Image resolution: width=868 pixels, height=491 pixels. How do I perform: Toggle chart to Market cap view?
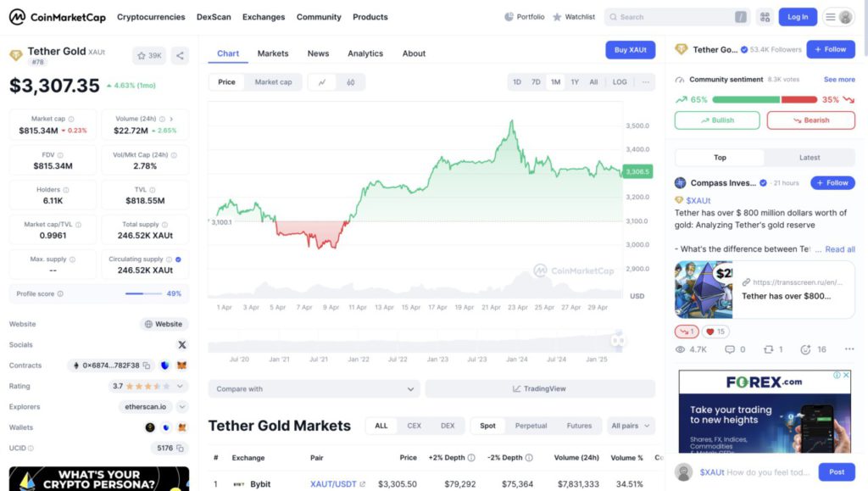coord(273,82)
